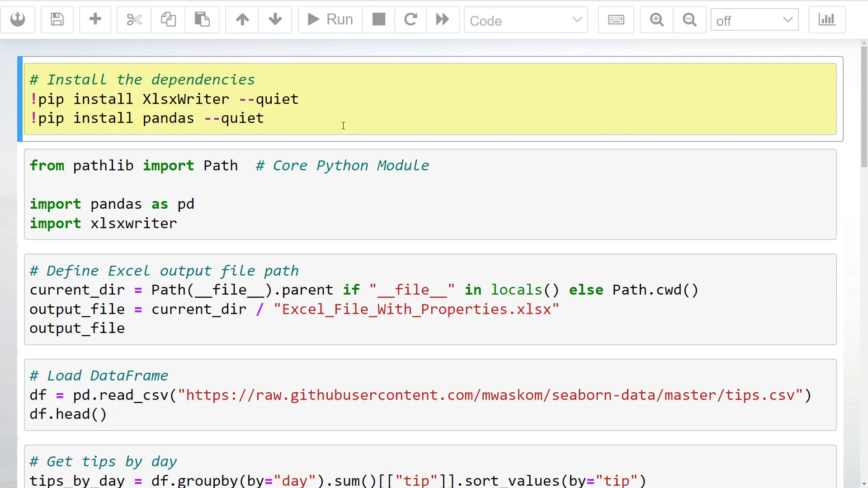The height and width of the screenshot is (488, 868).
Task: Click the zoom in magnifier icon
Action: pyautogui.click(x=656, y=19)
